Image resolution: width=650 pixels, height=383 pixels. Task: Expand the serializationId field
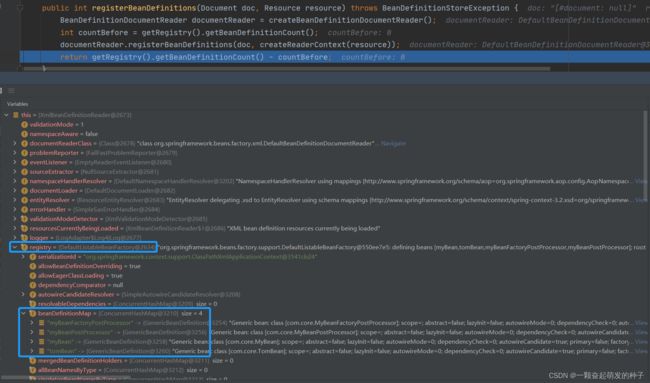click(24, 257)
